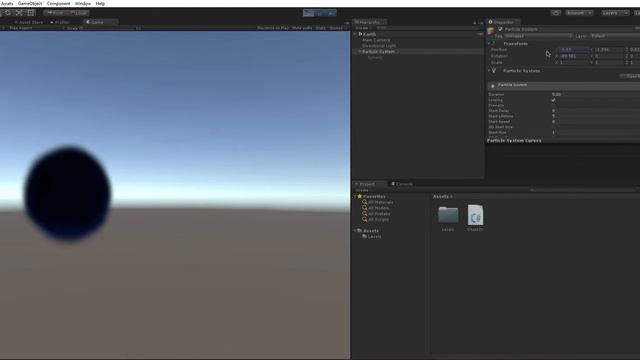The image size is (640, 360).
Task: Click the Step frame button
Action: pos(331,13)
